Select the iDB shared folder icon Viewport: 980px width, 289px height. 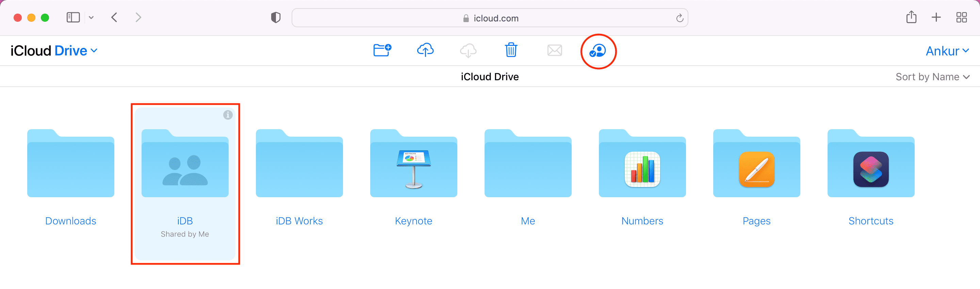(185, 163)
